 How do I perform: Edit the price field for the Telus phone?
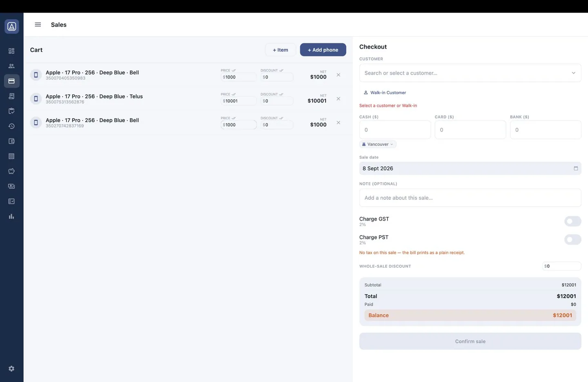coord(238,101)
